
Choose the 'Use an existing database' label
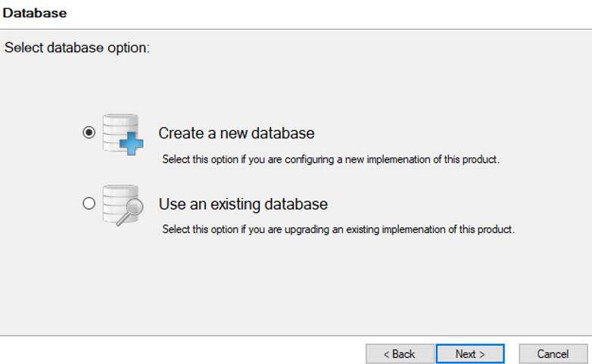pos(243,204)
